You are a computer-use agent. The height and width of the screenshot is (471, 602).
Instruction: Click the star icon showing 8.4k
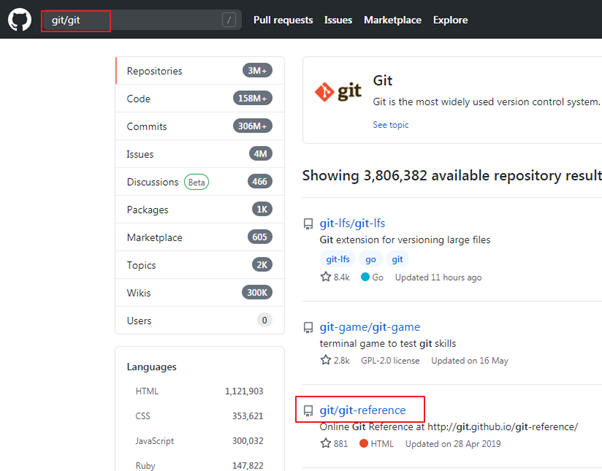tap(326, 277)
